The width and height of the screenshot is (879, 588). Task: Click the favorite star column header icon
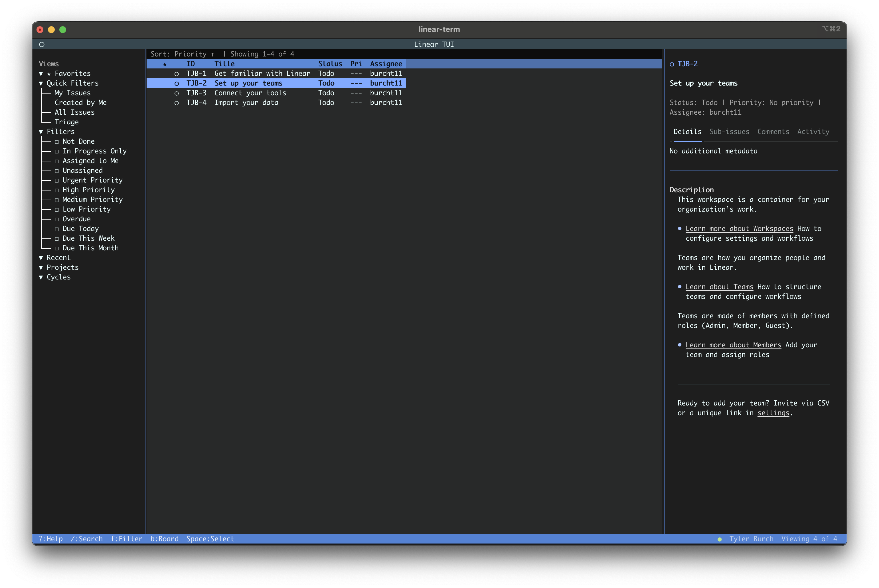165,64
